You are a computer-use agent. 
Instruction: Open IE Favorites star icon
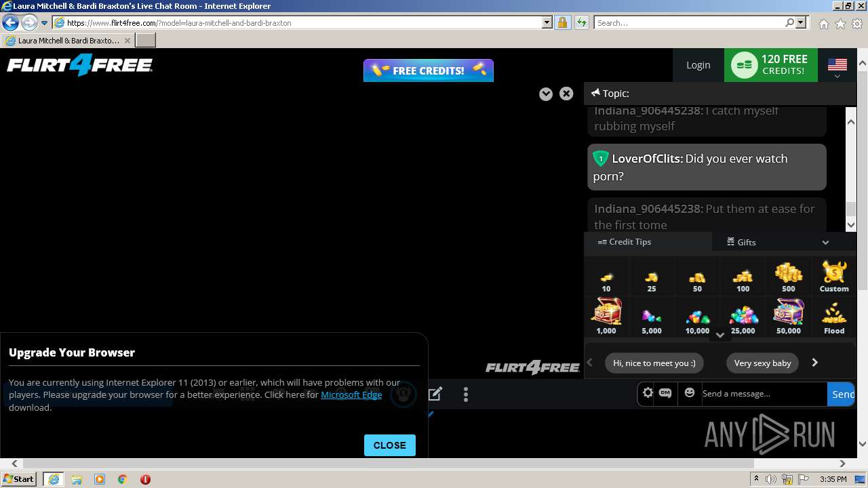pyautogui.click(x=840, y=23)
